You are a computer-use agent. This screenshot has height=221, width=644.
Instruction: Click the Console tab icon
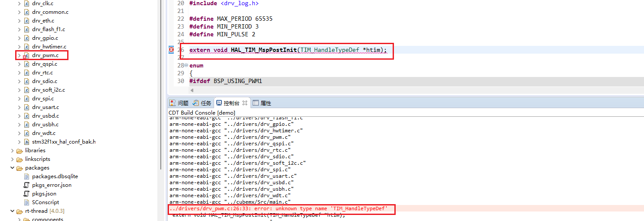[219, 103]
